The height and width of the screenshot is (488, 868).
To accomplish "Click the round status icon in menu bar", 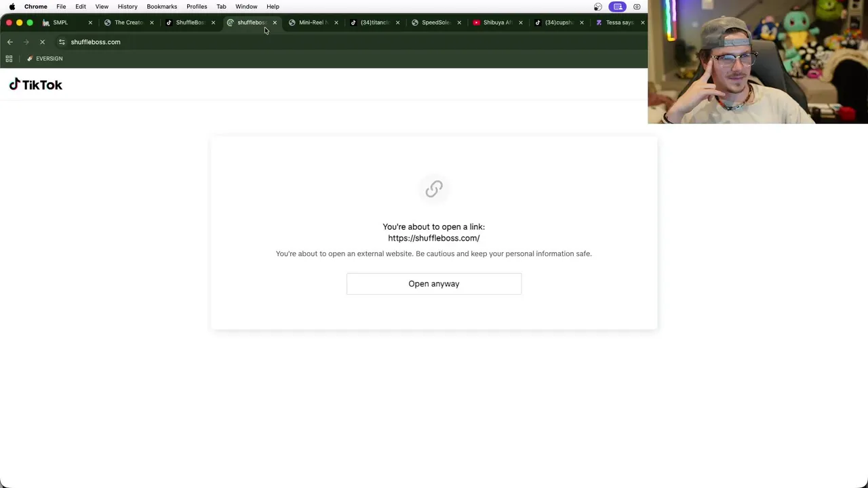I will (x=597, y=7).
